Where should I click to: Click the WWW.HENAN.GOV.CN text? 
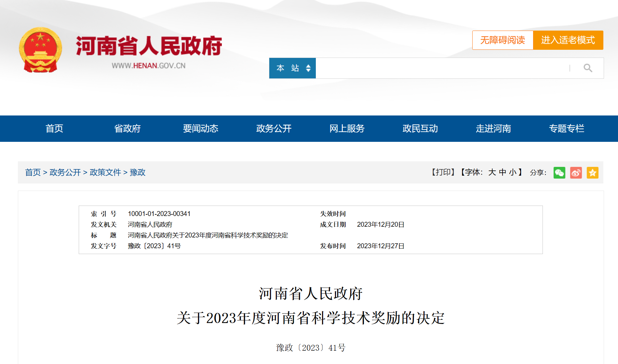(x=149, y=66)
